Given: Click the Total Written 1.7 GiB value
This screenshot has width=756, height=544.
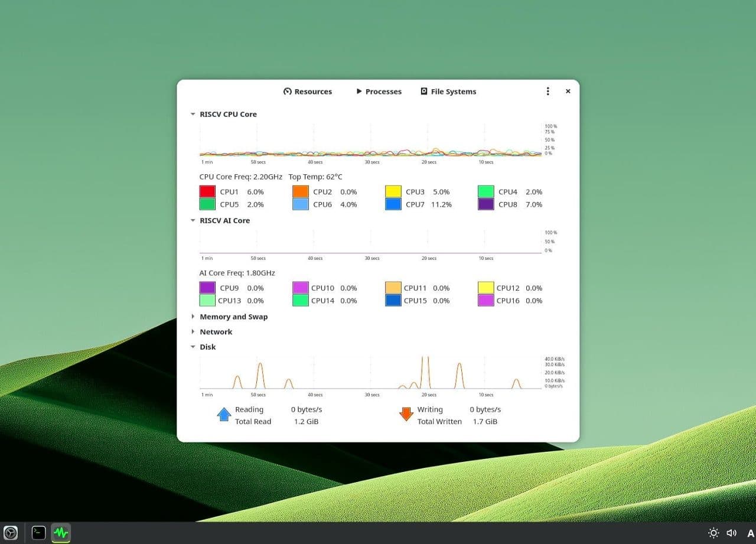Looking at the screenshot, I should [485, 422].
